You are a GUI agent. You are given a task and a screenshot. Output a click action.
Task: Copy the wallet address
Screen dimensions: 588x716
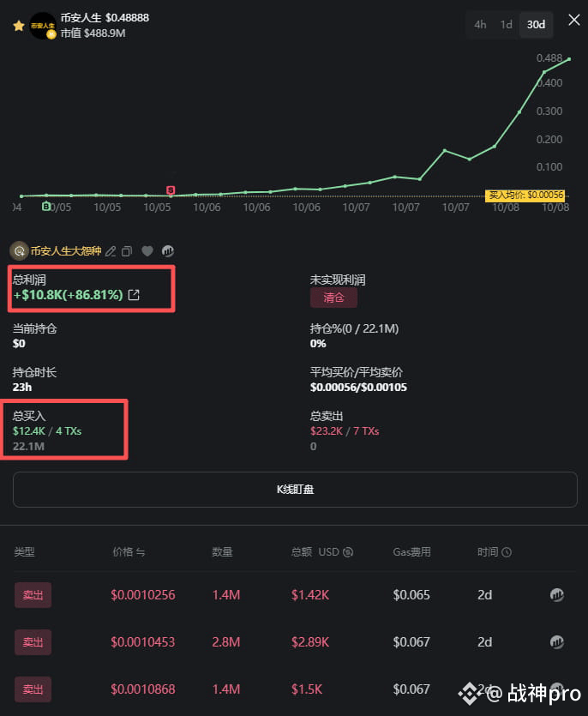(127, 251)
